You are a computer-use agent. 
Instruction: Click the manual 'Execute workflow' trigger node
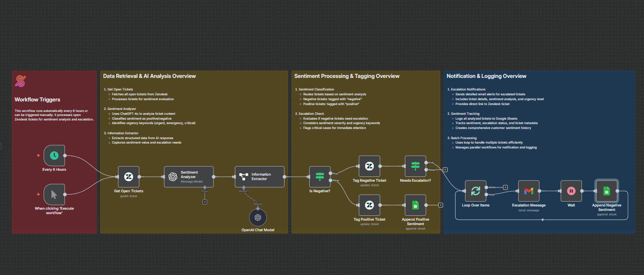point(54,195)
